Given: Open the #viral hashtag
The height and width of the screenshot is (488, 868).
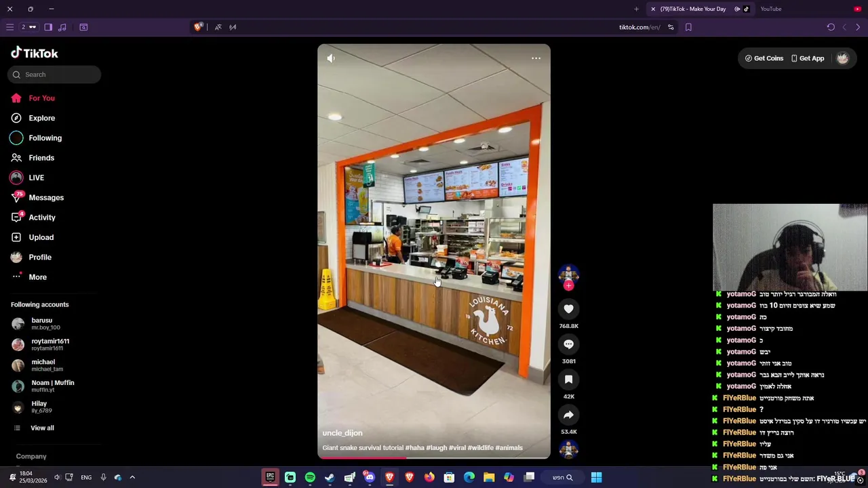Looking at the screenshot, I should 457,448.
